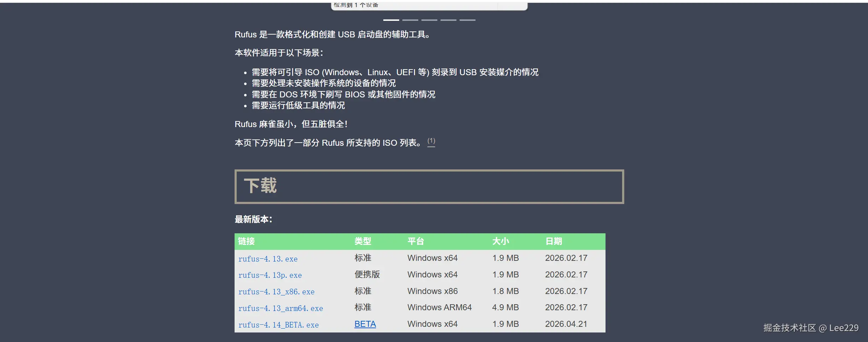The height and width of the screenshot is (342, 868).
Task: Click the rufus-4.13_x86.exe link
Action: click(276, 292)
